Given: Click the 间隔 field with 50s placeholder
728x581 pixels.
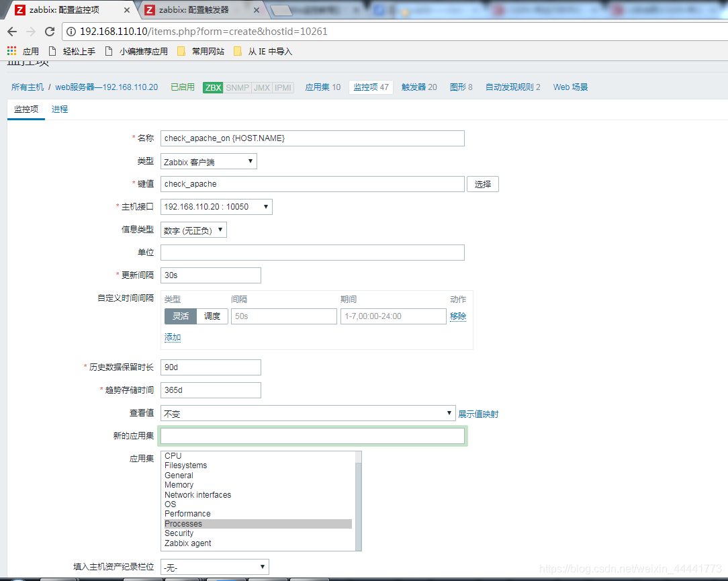Looking at the screenshot, I should (x=284, y=316).
